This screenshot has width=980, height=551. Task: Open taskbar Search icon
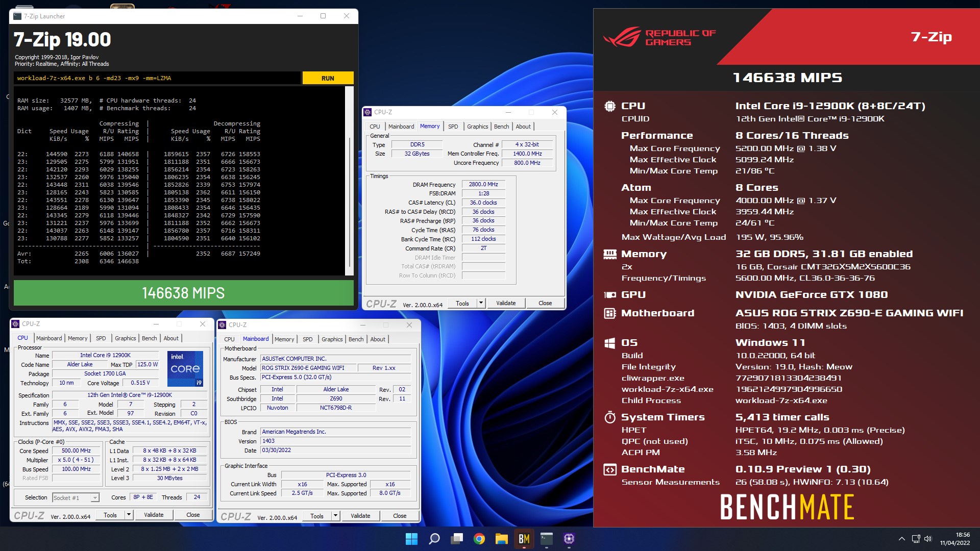(x=434, y=539)
